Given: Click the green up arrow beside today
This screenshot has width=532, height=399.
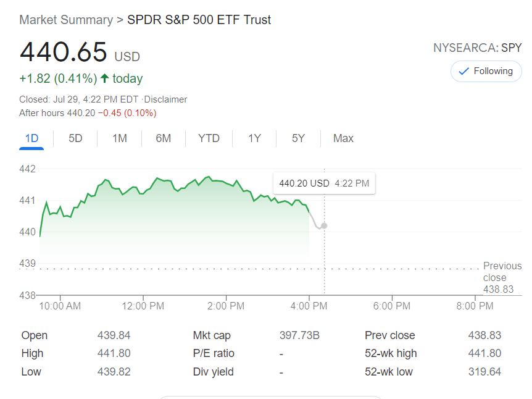Looking at the screenshot, I should point(104,78).
